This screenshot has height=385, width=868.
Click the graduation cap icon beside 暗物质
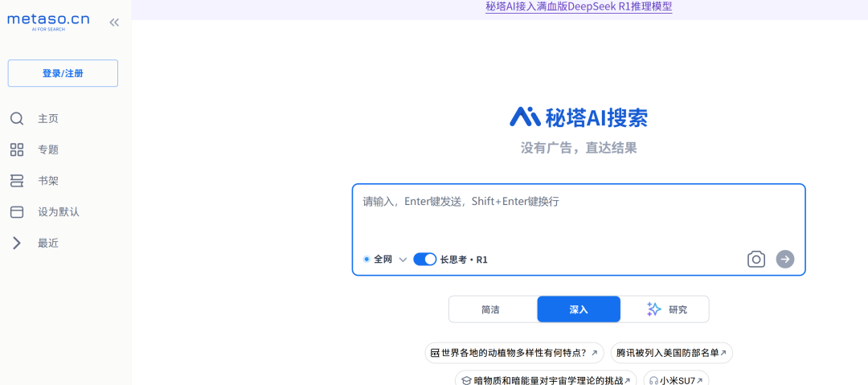point(465,380)
